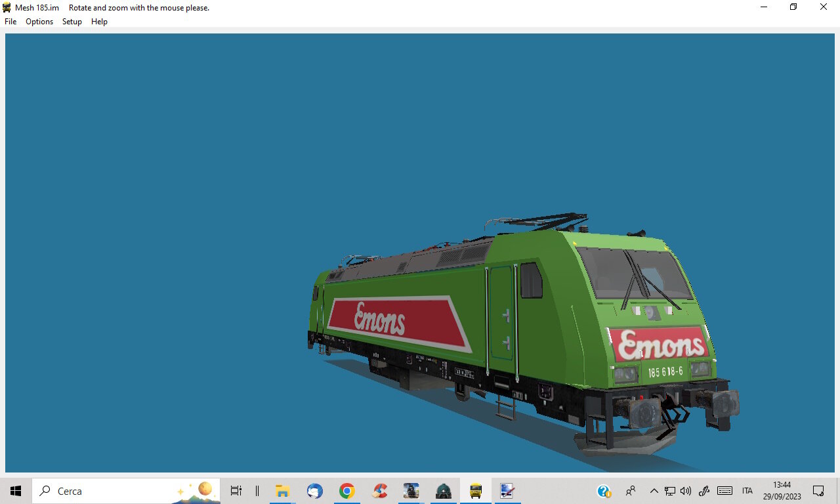Viewport: 840px width, 504px height.
Task: Click the volume speaker icon
Action: (x=686, y=491)
